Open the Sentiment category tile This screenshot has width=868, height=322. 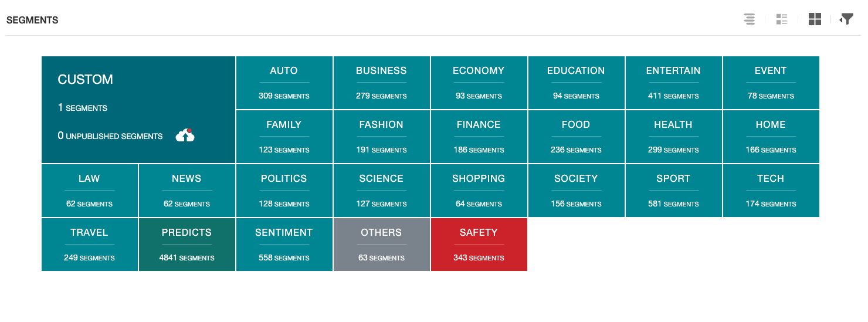(x=284, y=245)
